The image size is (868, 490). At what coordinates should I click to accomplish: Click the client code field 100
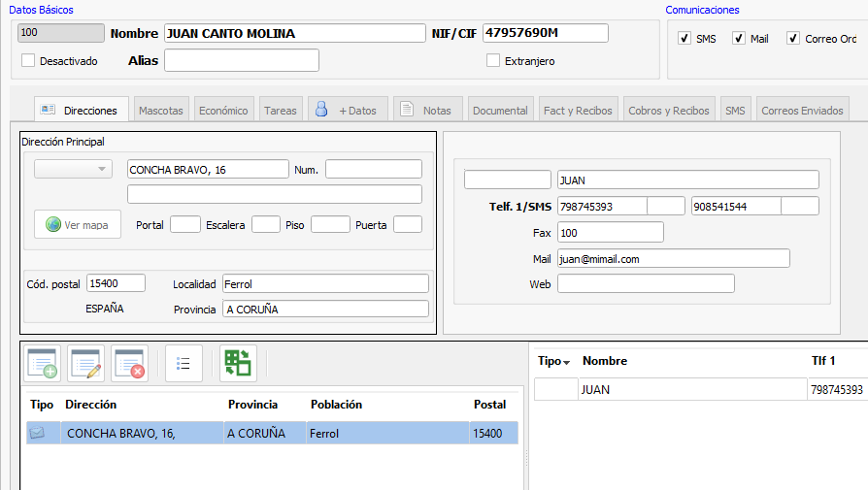click(x=61, y=33)
